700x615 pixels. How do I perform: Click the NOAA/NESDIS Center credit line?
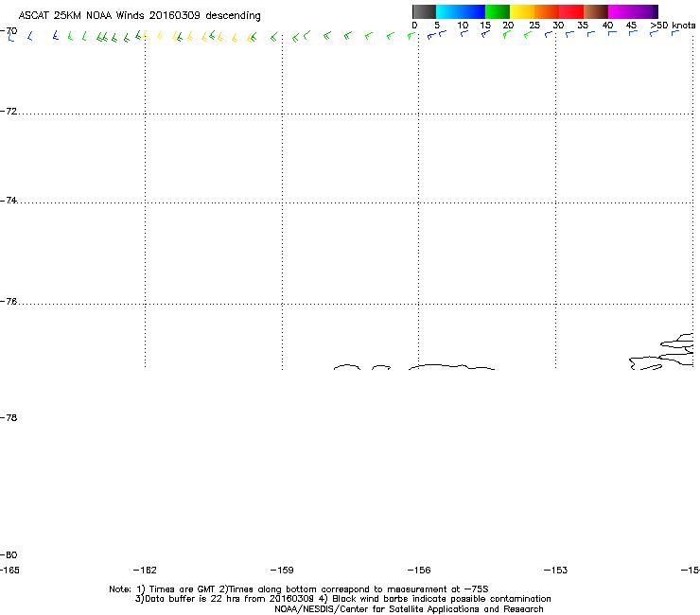click(x=409, y=609)
